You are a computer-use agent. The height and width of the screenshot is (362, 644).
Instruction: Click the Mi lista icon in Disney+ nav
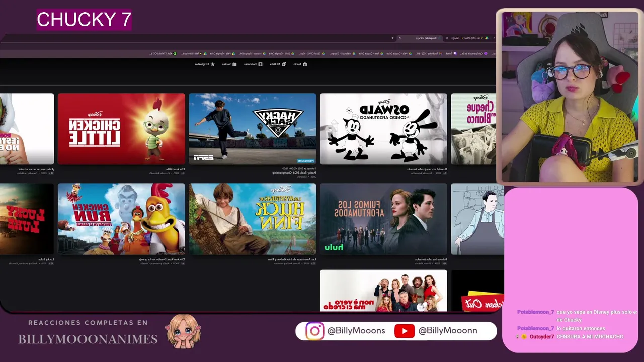point(284,64)
